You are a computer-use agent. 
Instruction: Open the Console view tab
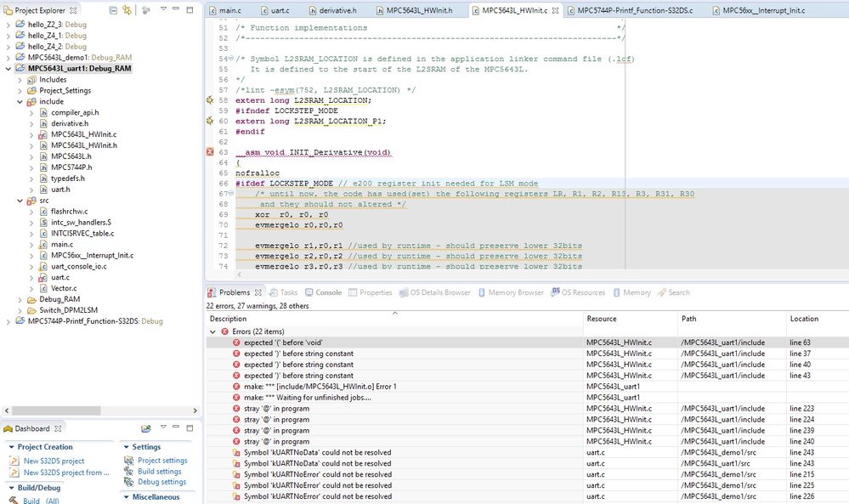point(323,292)
